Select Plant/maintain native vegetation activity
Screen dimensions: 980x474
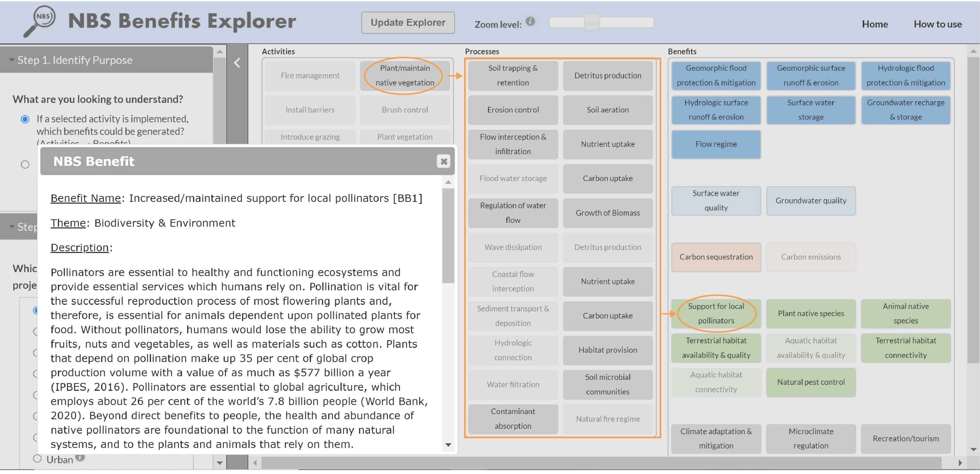[405, 76]
